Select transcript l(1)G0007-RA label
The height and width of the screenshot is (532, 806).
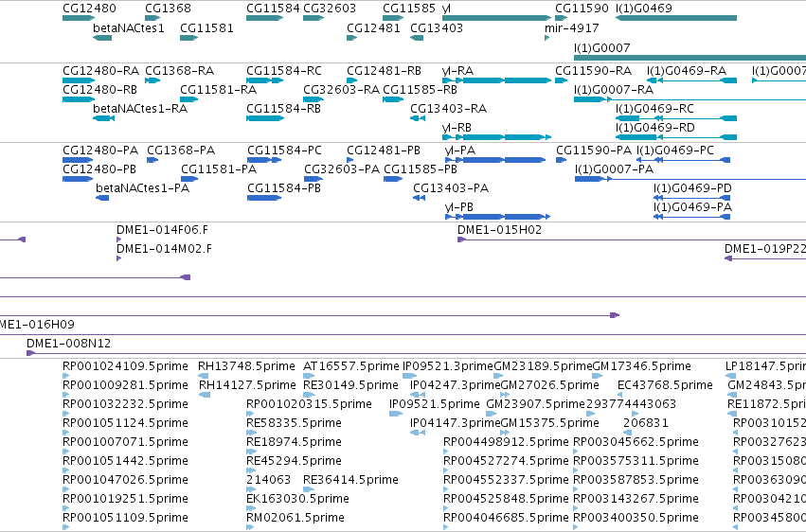pos(614,90)
